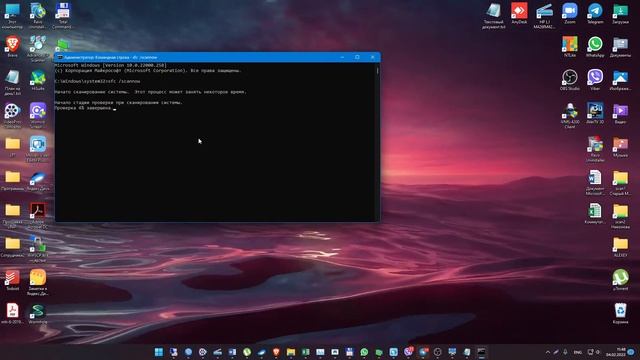
Task: Open the Viber desktop shortcut
Action: (595, 80)
